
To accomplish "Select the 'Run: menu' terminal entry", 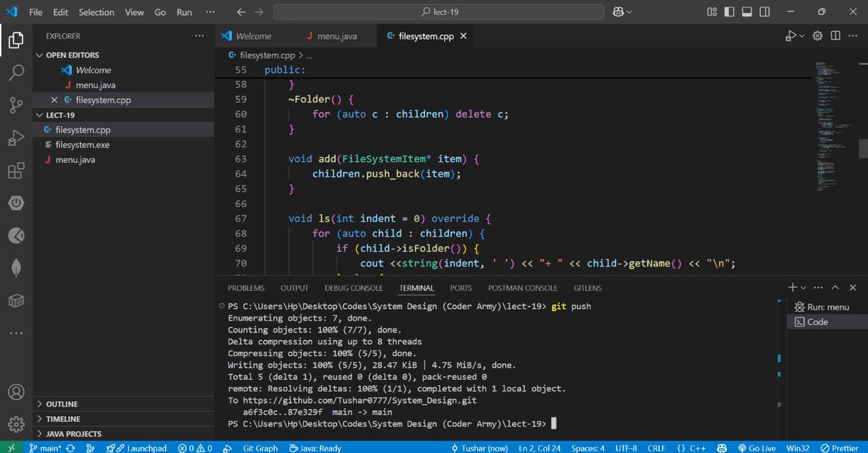I will (x=827, y=307).
